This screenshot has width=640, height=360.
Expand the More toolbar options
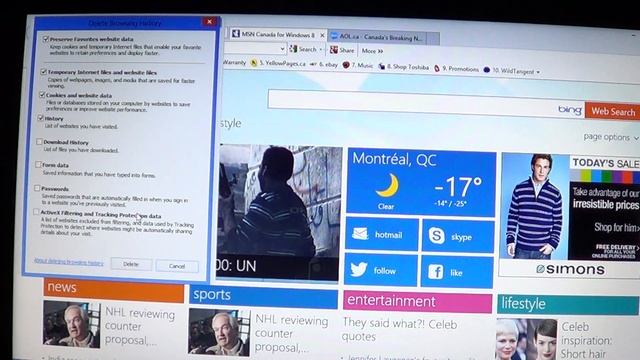(372, 51)
